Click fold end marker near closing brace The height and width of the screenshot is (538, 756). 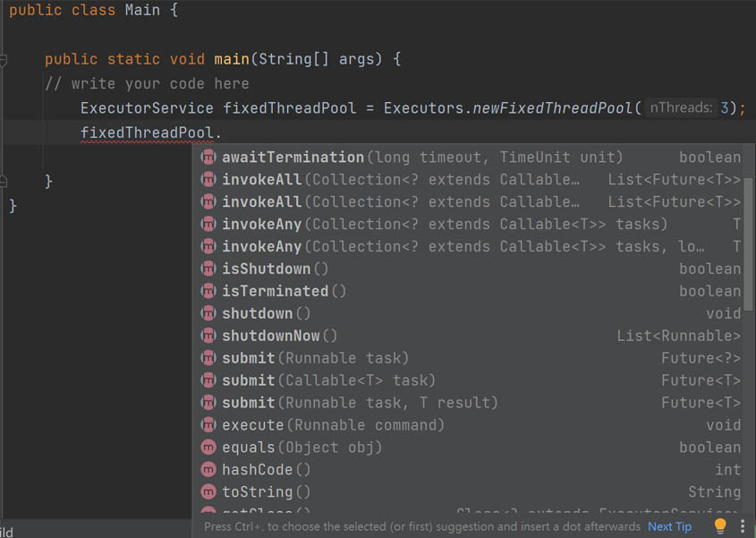tap(3, 182)
